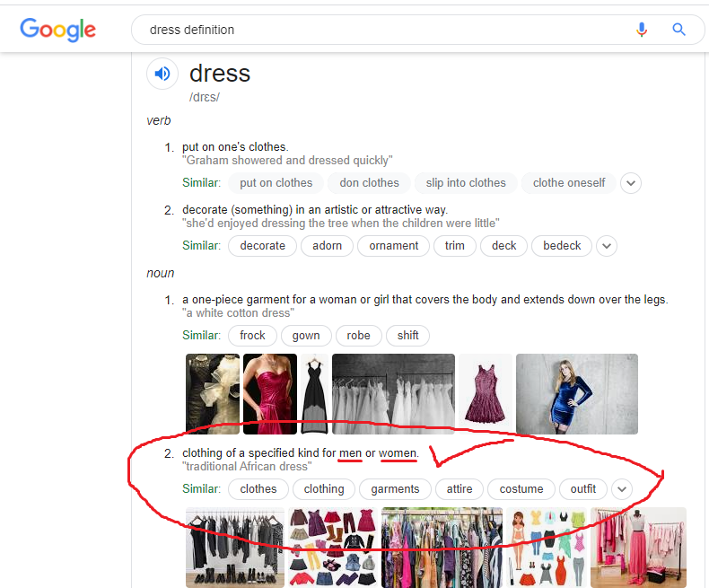709x588 pixels.
Task: Open the white wedding gowns rack image
Action: pos(393,394)
